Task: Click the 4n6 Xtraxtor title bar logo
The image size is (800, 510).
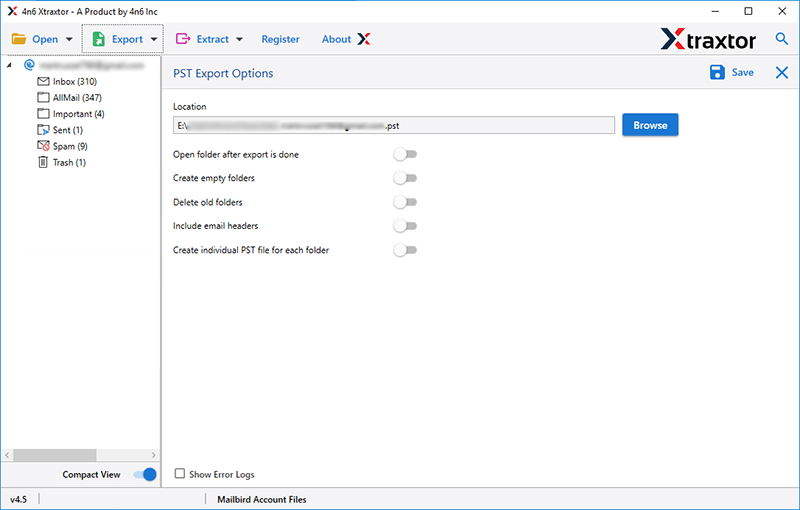Action: pos(12,11)
